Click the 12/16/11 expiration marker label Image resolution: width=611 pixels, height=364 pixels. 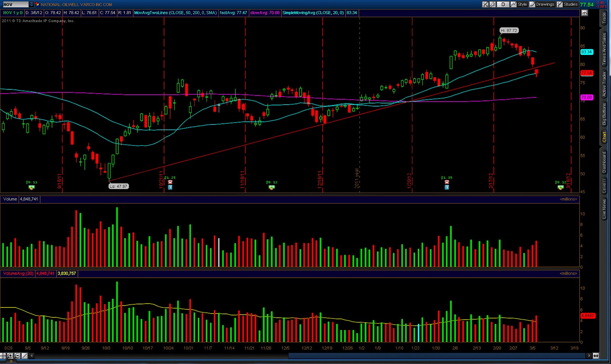pos(320,180)
